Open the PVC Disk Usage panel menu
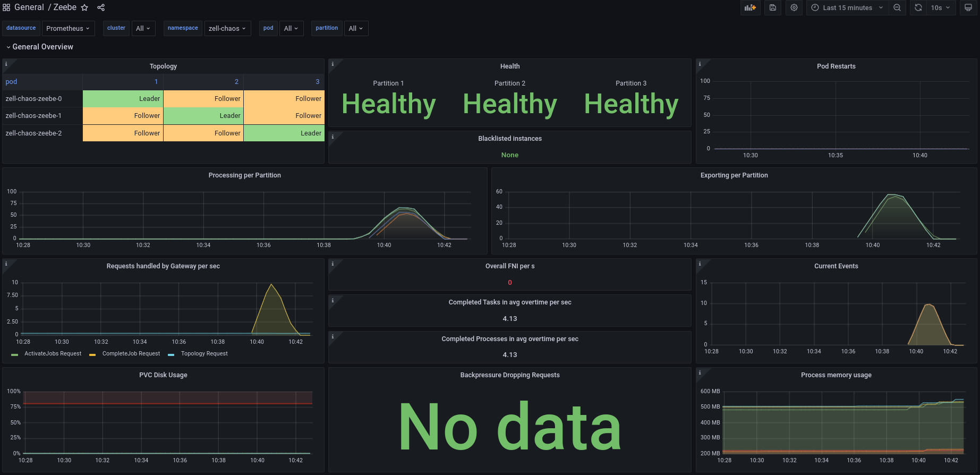Viewport: 980px width, 475px height. [163, 375]
